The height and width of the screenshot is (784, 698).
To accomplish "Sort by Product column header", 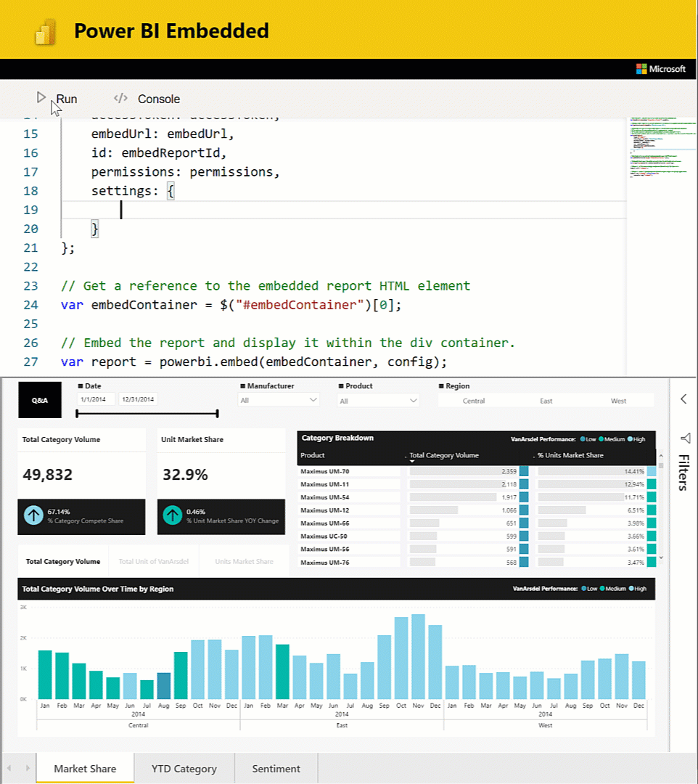I will 313,455.
